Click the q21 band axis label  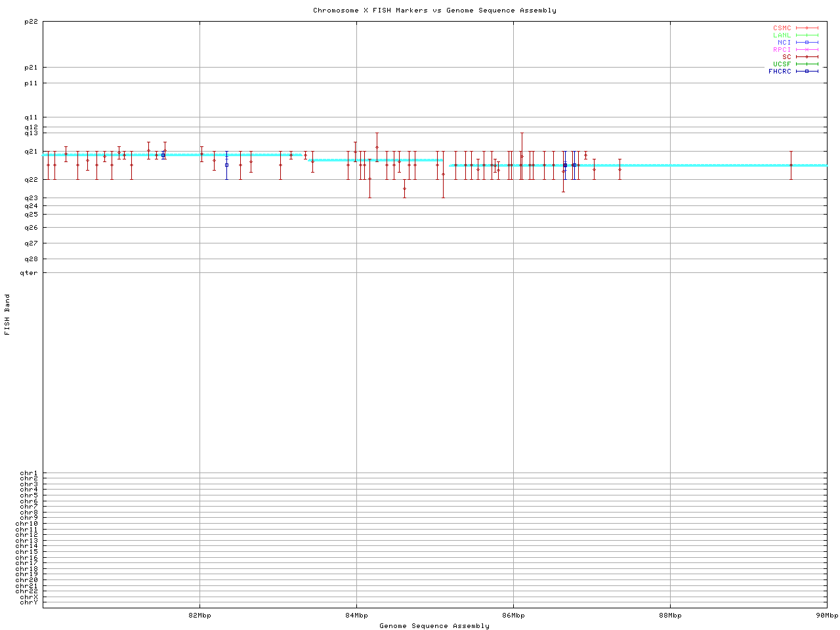click(31, 152)
